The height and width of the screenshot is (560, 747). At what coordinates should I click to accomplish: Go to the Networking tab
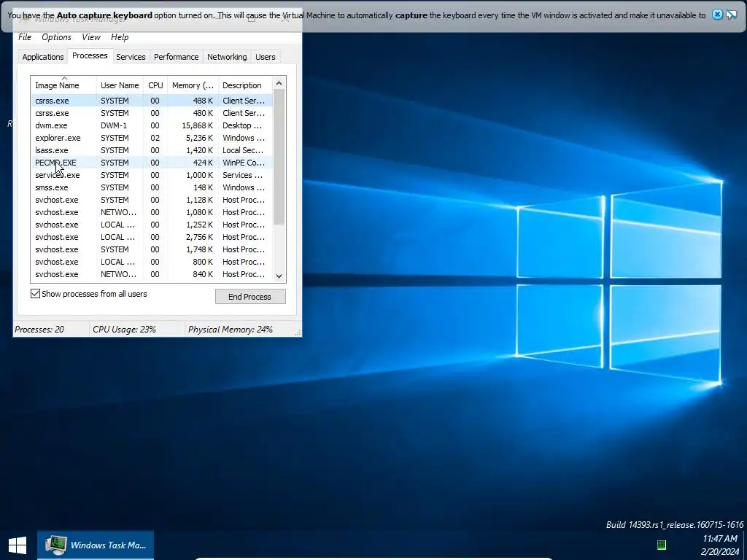coord(227,57)
